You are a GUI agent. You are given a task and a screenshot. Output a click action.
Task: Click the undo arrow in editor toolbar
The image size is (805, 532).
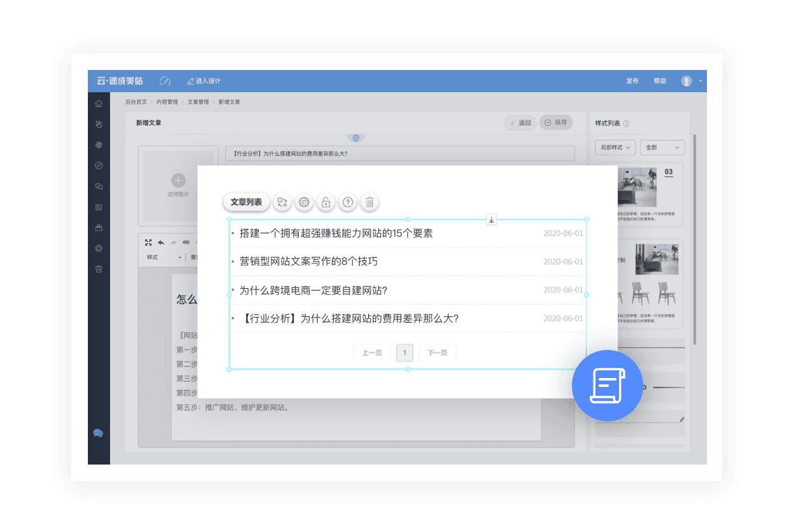click(x=161, y=242)
